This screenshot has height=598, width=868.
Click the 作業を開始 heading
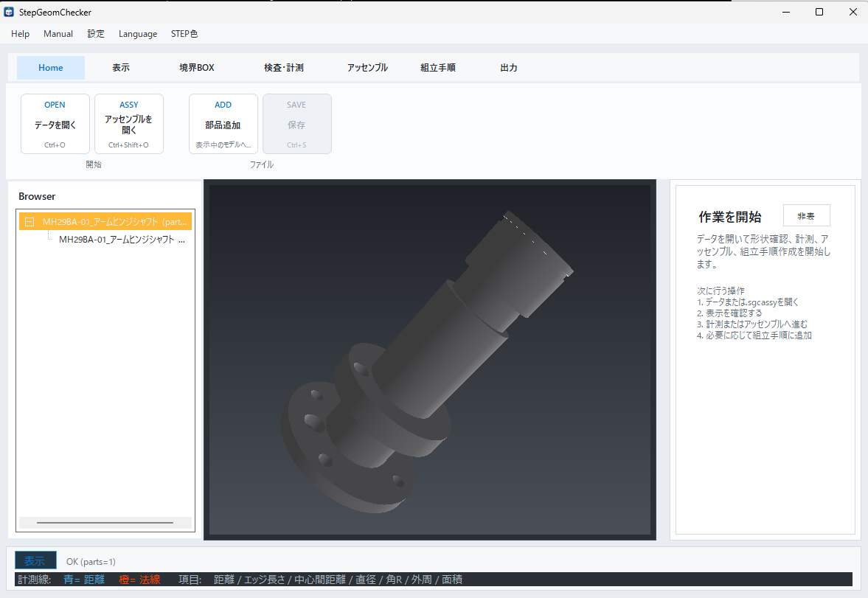pos(729,217)
